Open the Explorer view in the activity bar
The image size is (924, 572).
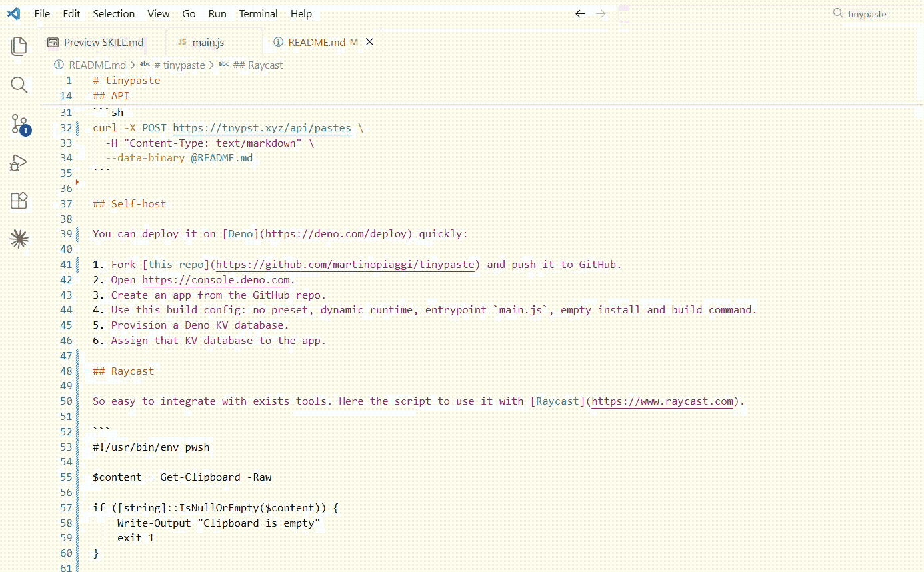click(19, 46)
